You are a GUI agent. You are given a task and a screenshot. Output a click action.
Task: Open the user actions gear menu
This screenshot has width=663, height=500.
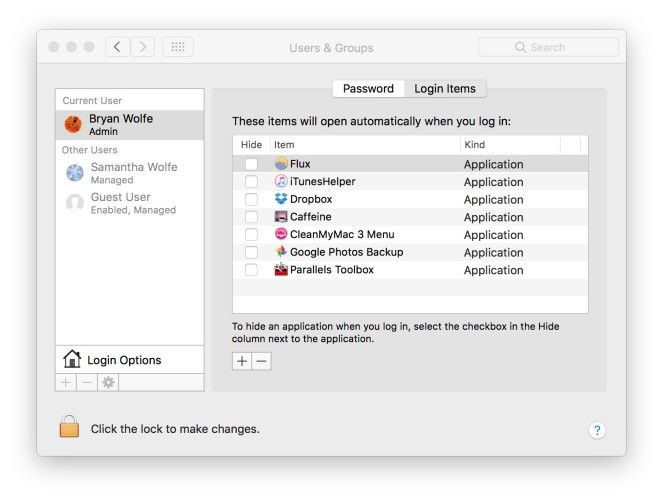(108, 383)
